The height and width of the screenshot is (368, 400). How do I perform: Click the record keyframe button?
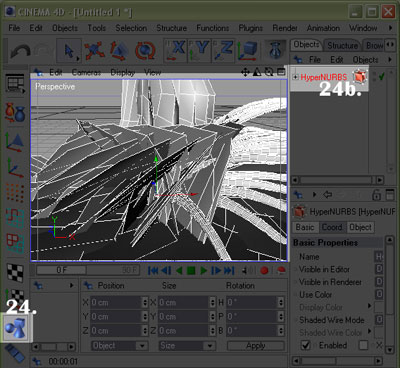pos(264,270)
